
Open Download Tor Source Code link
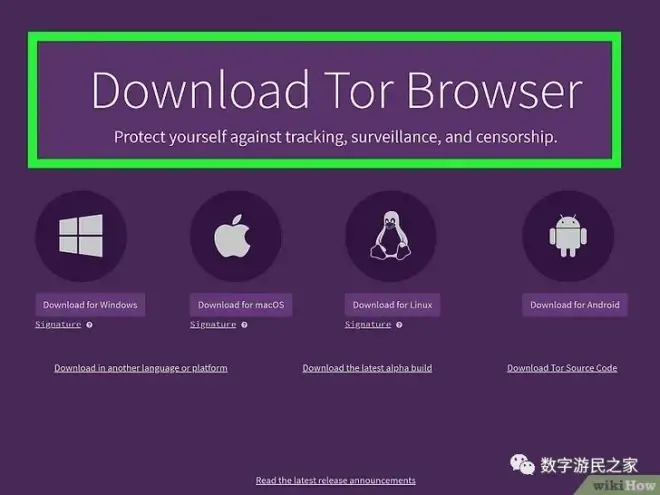pos(562,368)
